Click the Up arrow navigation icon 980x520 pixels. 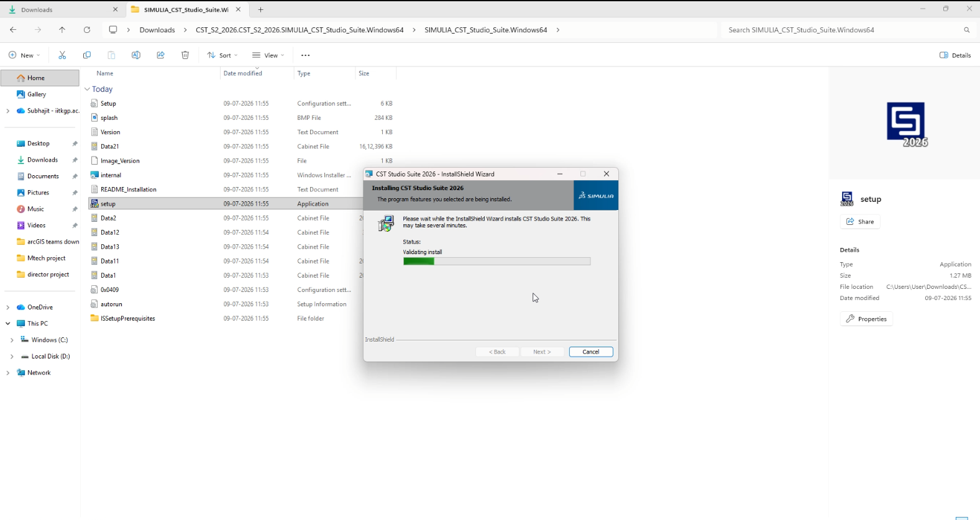click(x=62, y=30)
